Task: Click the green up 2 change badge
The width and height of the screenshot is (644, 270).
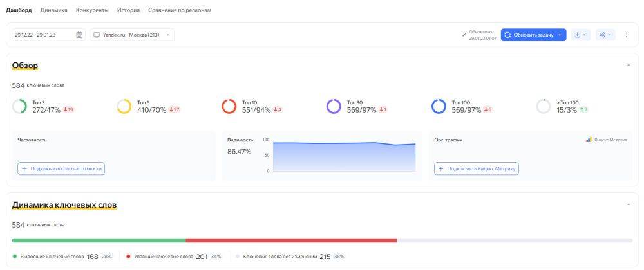Action: tap(583, 110)
